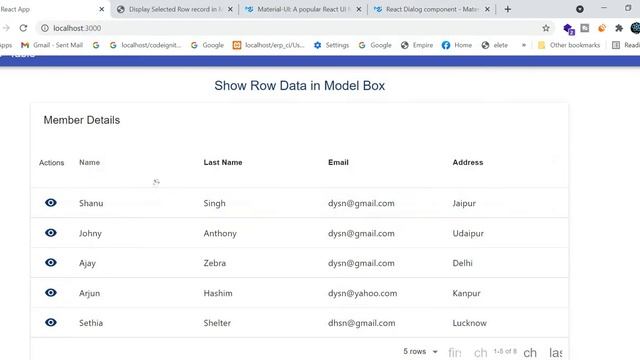Open Gmail - Sent Mail bookmark
640x360 pixels.
point(52,45)
